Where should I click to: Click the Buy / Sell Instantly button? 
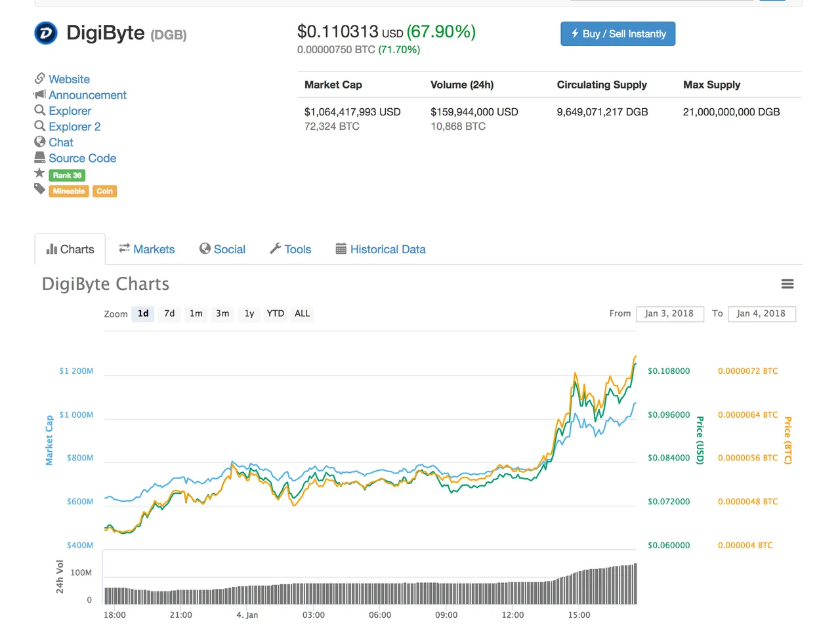618,34
